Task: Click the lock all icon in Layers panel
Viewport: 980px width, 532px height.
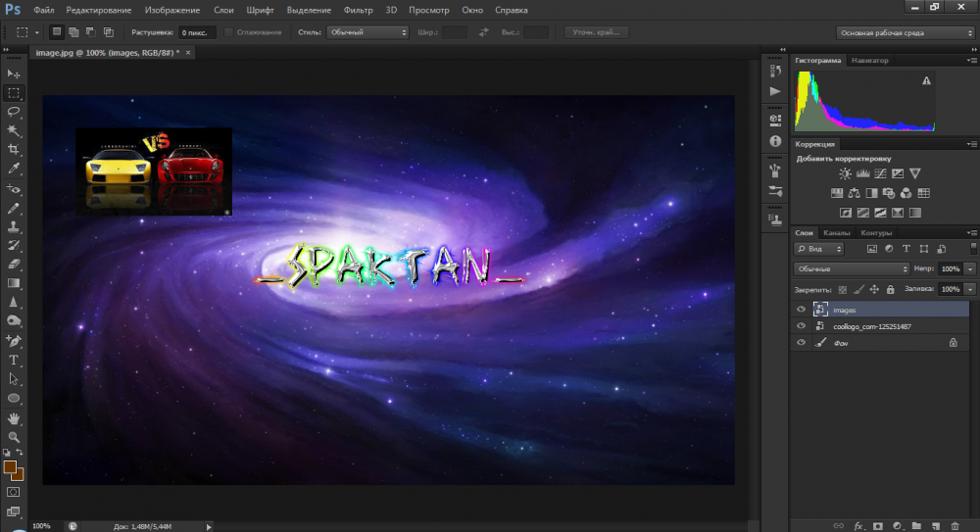Action: (890, 290)
